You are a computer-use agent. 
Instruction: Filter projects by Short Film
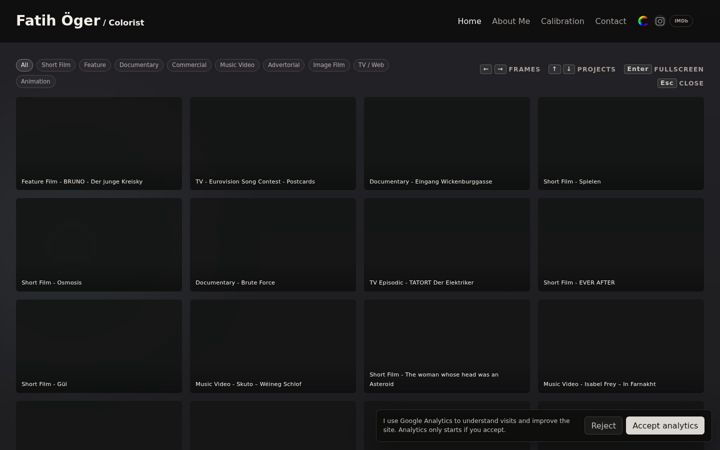tap(56, 65)
